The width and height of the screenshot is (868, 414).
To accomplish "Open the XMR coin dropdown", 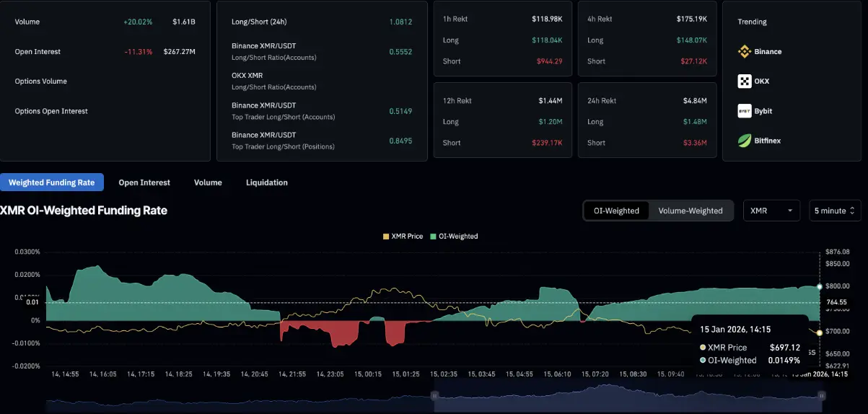I will click(x=771, y=211).
